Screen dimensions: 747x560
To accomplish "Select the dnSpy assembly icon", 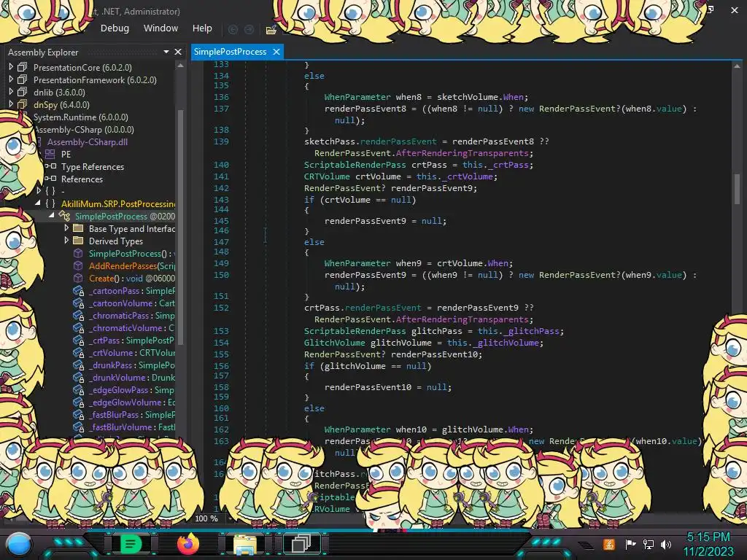I will [x=23, y=104].
